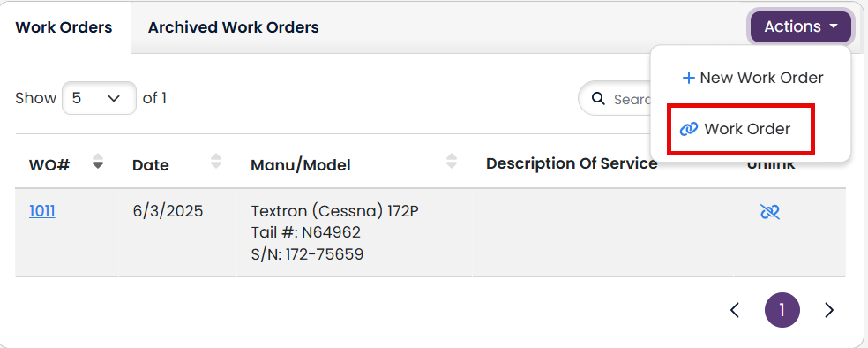868x348 pixels.
Task: Select page 1 pagination button
Action: pos(782,310)
